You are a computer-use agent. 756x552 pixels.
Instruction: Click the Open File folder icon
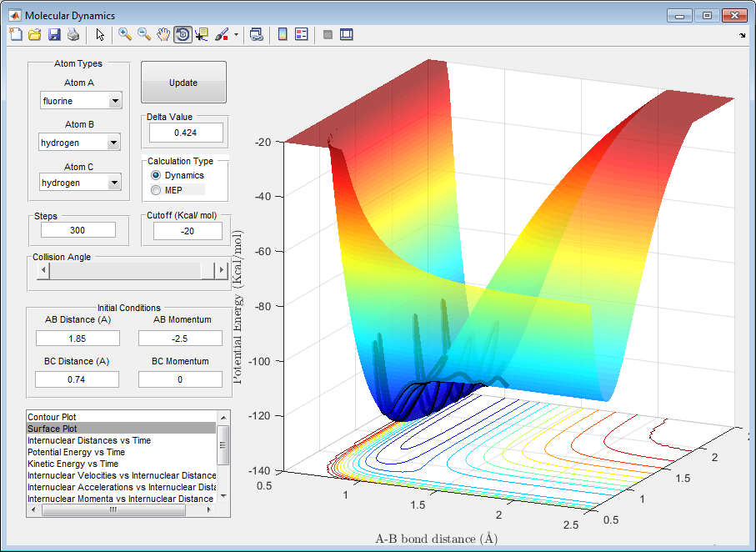pos(34,34)
